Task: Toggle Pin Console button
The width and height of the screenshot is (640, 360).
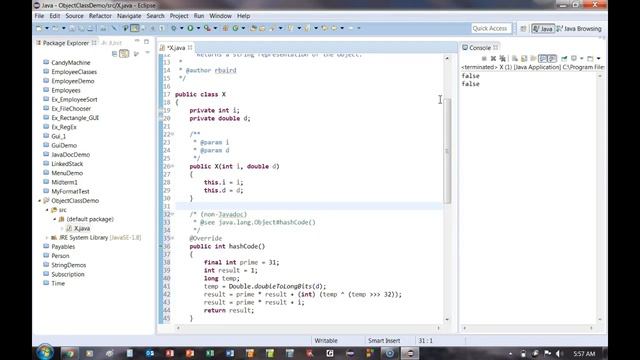Action: click(564, 58)
